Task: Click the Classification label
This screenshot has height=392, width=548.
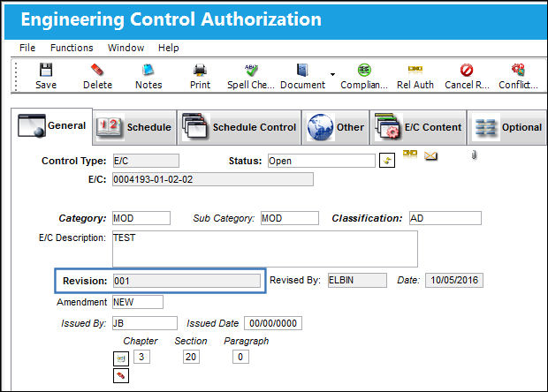Action: (368, 218)
